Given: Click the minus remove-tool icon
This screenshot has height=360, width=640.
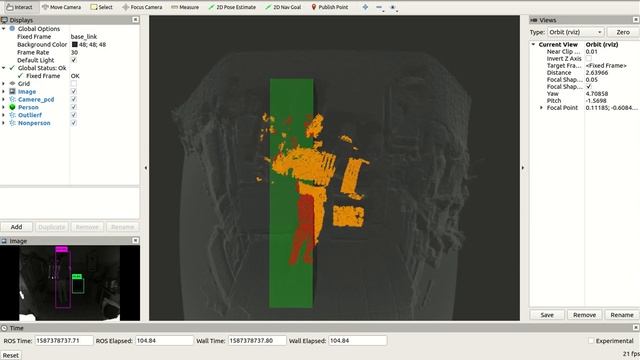Looking at the screenshot, I should (380, 7).
